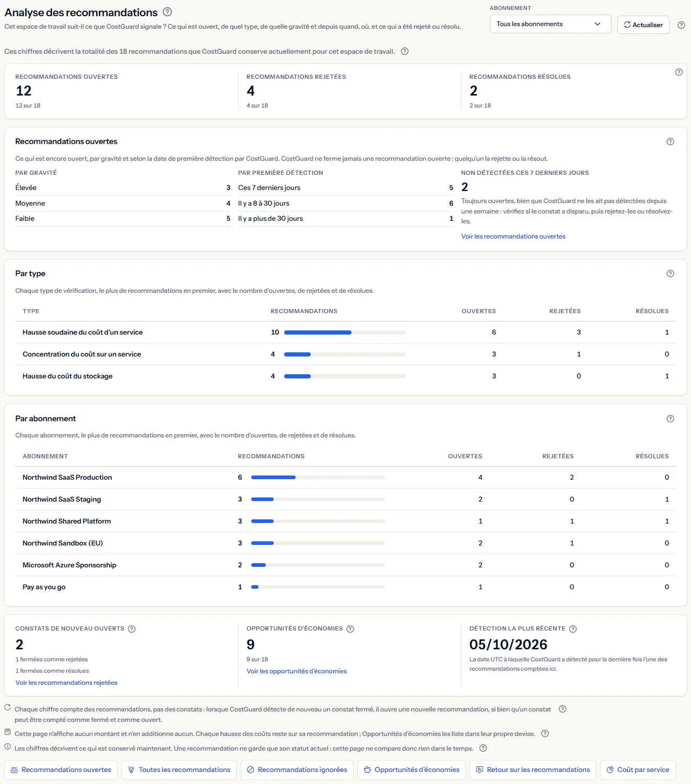Open help icon for Par abonnement section
691x784 pixels.
(671, 419)
